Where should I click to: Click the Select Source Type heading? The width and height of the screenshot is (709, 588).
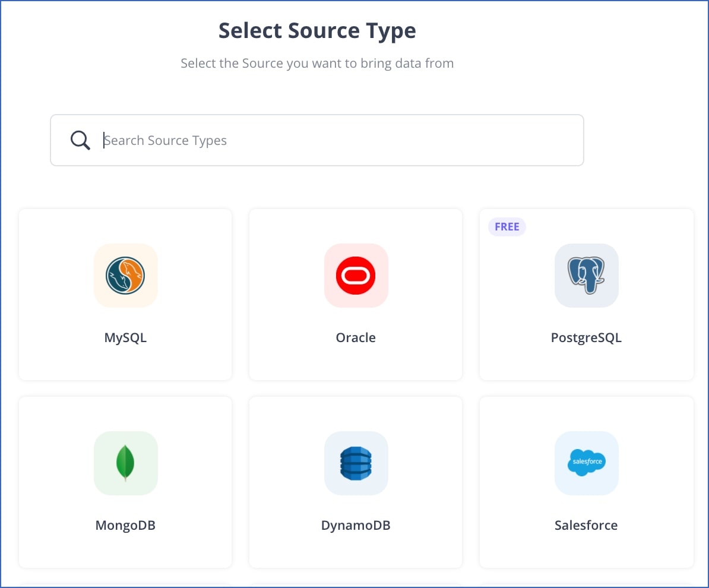(x=317, y=31)
